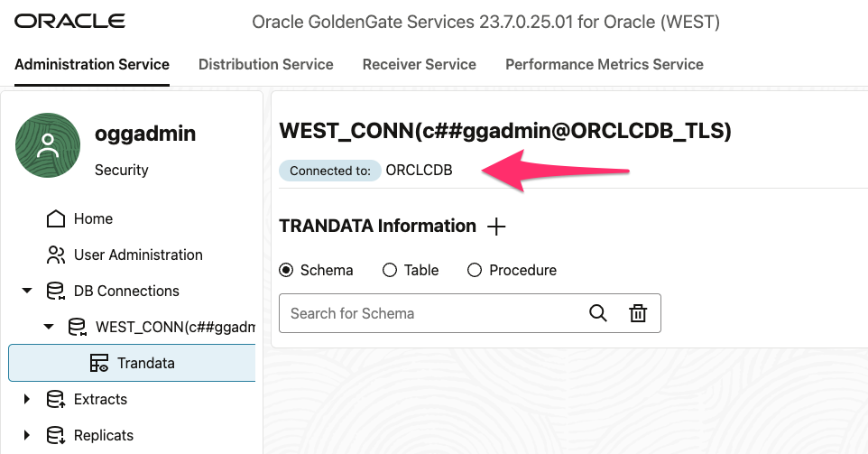Viewport: 868px width, 454px height.
Task: Click the User Administration people icon
Action: [56, 255]
